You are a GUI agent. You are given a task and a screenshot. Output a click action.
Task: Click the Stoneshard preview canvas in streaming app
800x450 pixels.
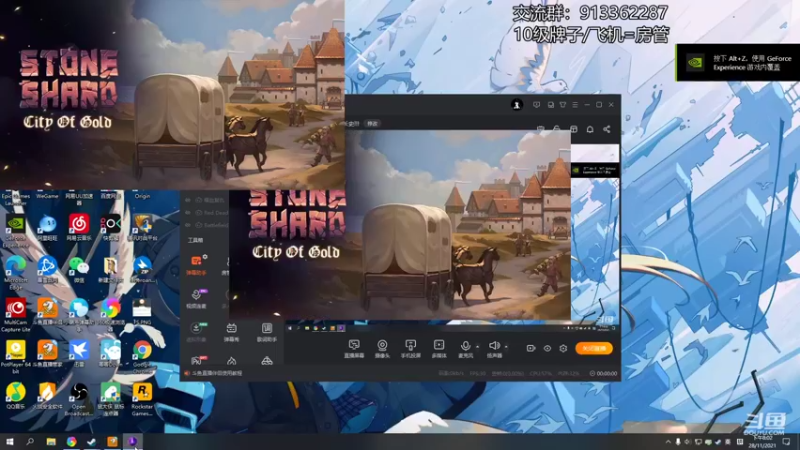click(x=400, y=224)
